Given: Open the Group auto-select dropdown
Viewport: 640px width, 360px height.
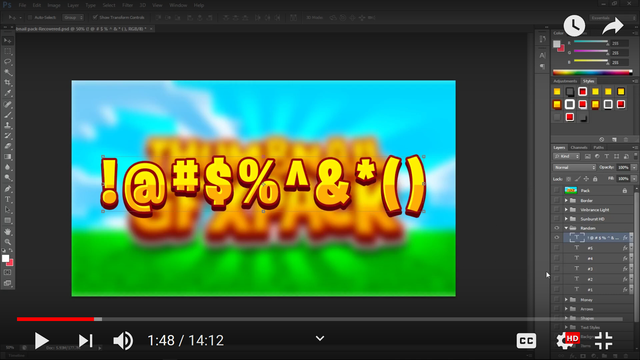Looking at the screenshot, I should 73,18.
